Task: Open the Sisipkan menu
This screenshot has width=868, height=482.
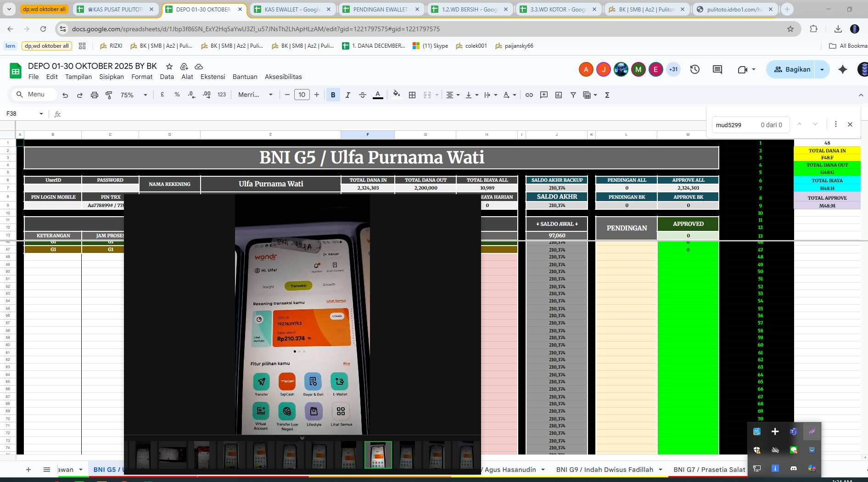Action: pyautogui.click(x=112, y=77)
